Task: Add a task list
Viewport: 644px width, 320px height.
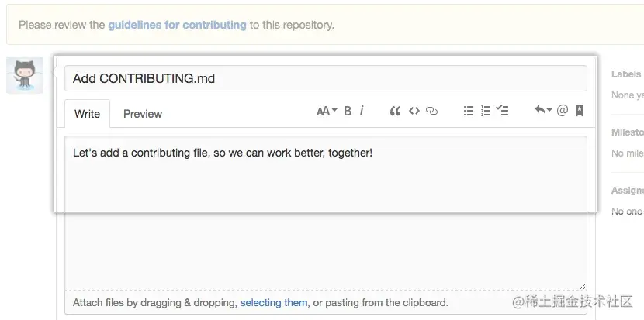Action: 503,111
